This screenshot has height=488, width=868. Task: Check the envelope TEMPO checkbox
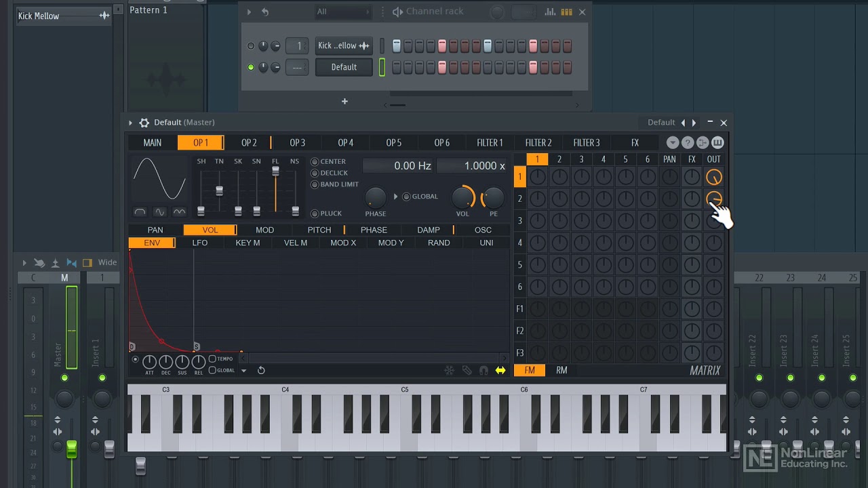coord(212,359)
